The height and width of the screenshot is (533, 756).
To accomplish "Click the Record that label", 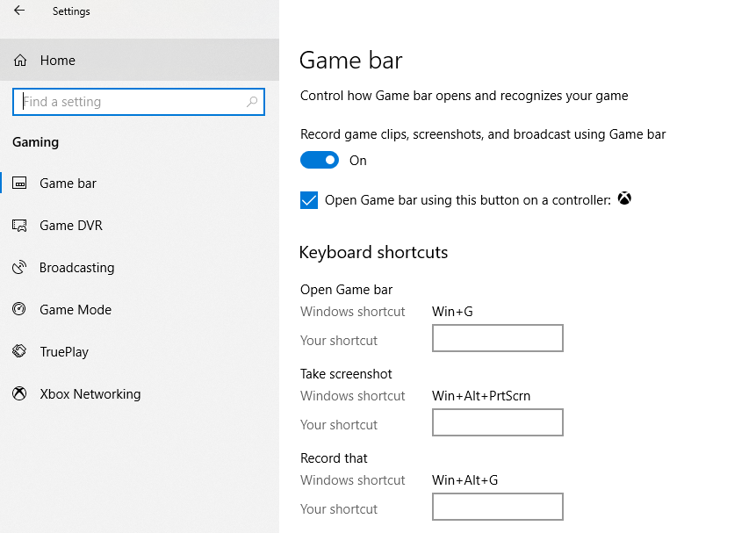I will (334, 458).
